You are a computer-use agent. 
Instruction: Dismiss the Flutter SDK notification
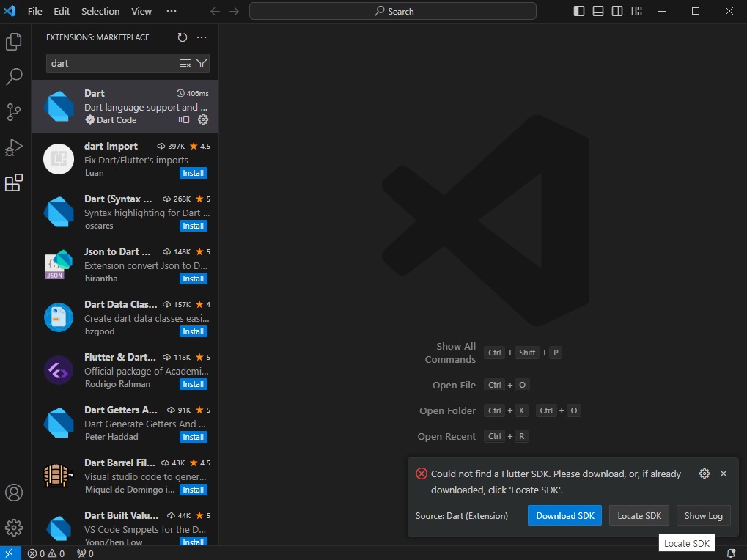tap(724, 474)
